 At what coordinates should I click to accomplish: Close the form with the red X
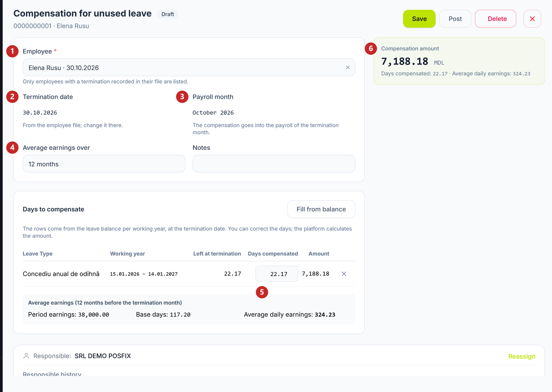(532, 19)
